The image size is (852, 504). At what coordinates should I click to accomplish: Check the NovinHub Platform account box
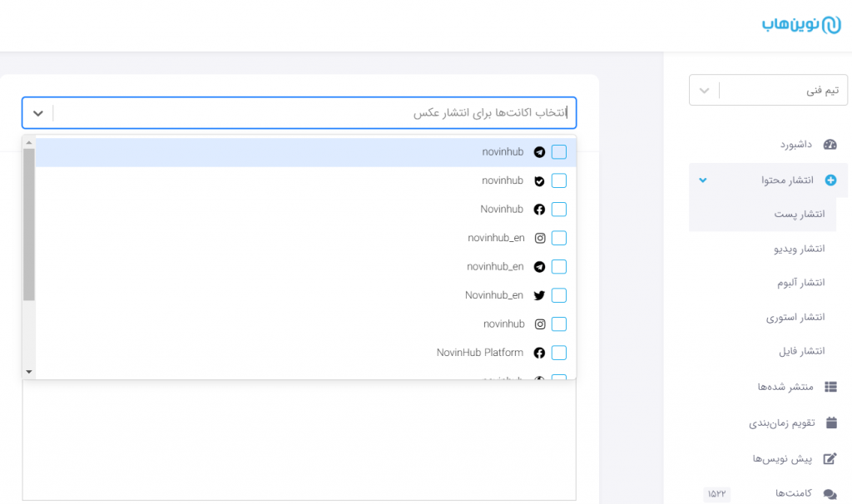558,353
